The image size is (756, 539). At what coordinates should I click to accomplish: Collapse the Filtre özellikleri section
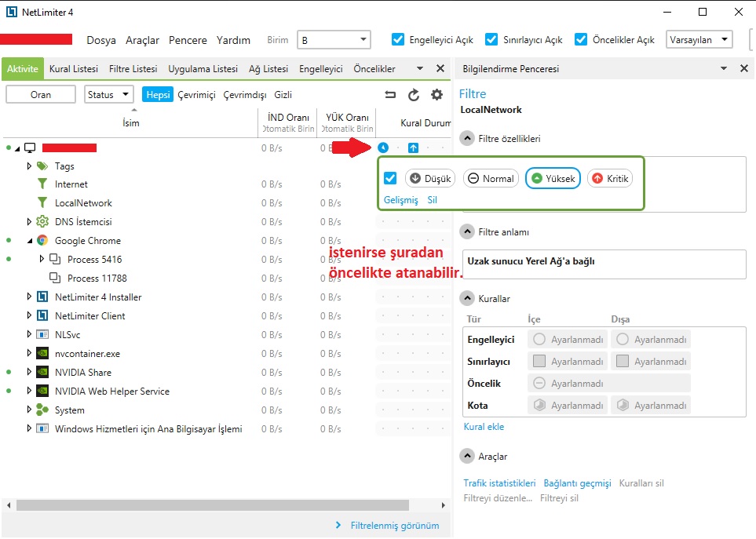click(467, 139)
